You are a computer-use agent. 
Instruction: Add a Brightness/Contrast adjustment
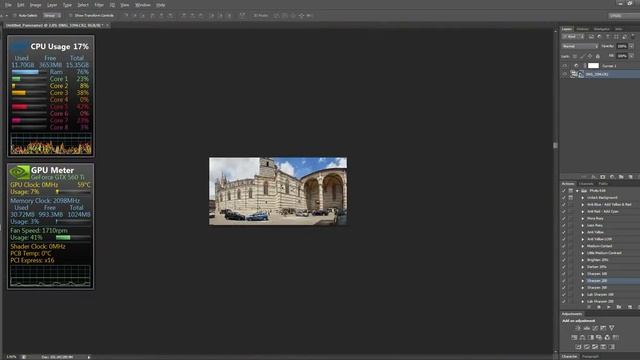pos(578,328)
